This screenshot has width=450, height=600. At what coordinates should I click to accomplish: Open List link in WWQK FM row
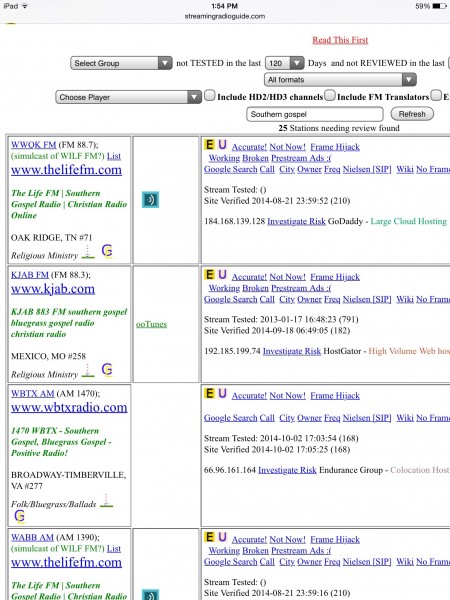114,156
